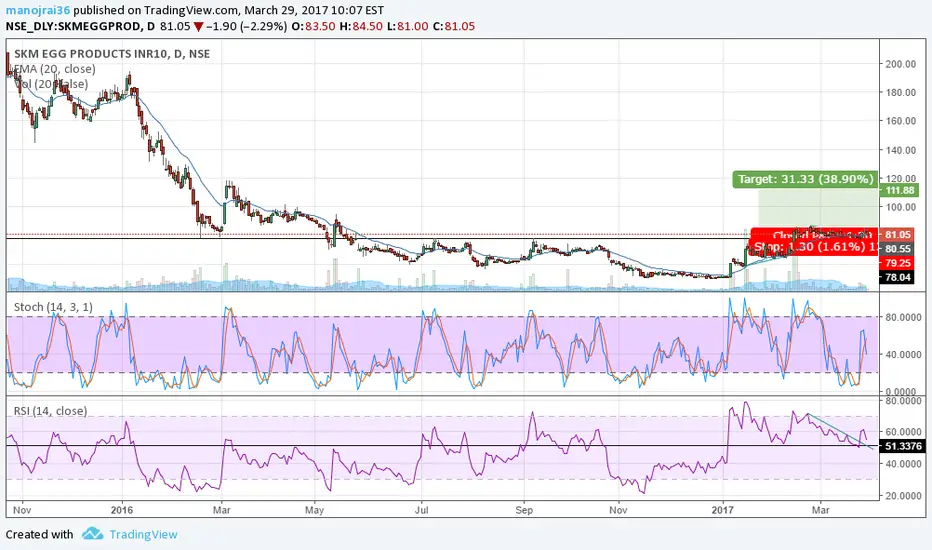932x550 pixels.
Task: Click the 79.25 red price tag
Action: (x=898, y=263)
